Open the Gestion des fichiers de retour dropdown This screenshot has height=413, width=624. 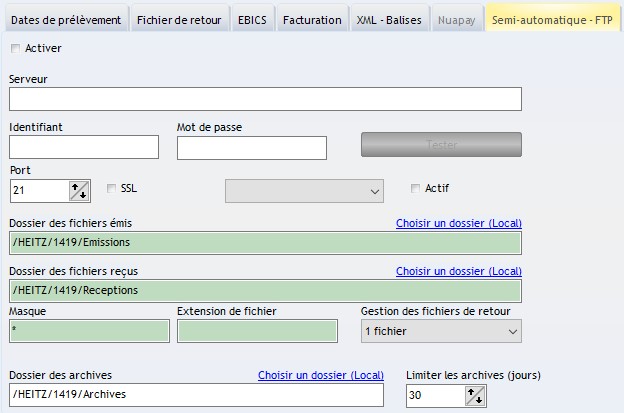(x=440, y=331)
